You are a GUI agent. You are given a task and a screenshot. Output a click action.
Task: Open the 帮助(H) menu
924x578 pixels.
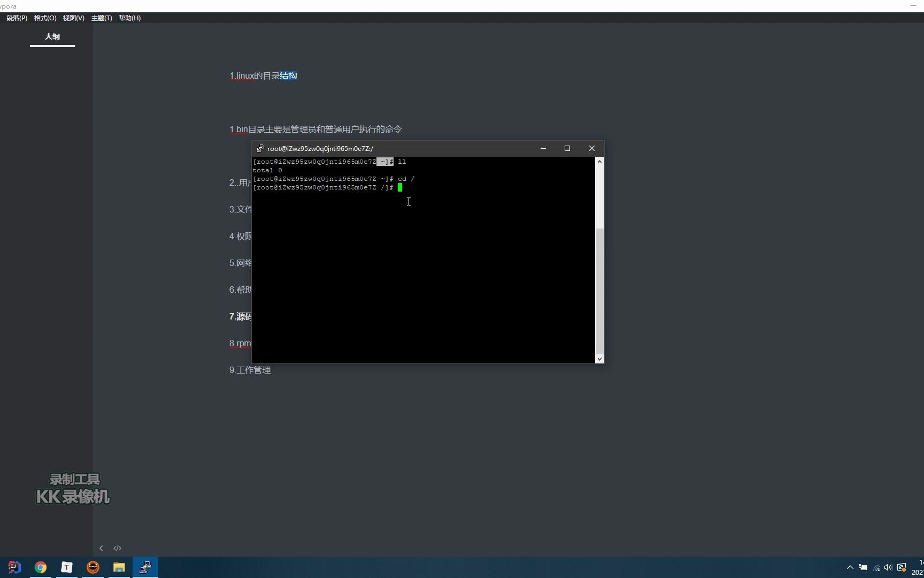click(x=129, y=18)
